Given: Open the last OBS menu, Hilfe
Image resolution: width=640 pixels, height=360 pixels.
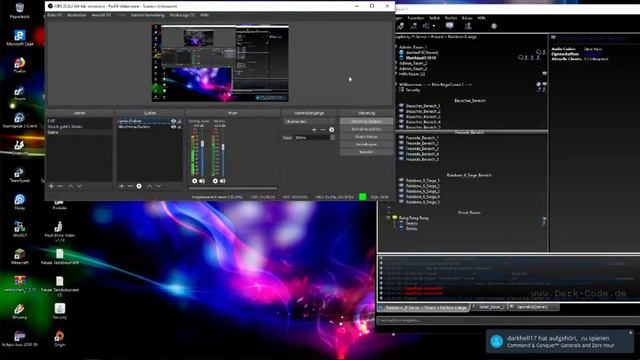Looking at the screenshot, I should pyautogui.click(x=204, y=15).
